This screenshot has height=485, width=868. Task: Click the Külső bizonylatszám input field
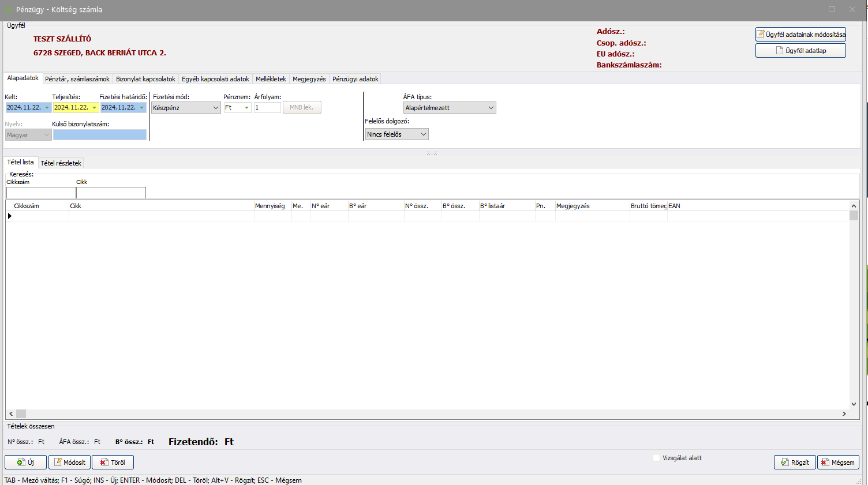point(100,135)
